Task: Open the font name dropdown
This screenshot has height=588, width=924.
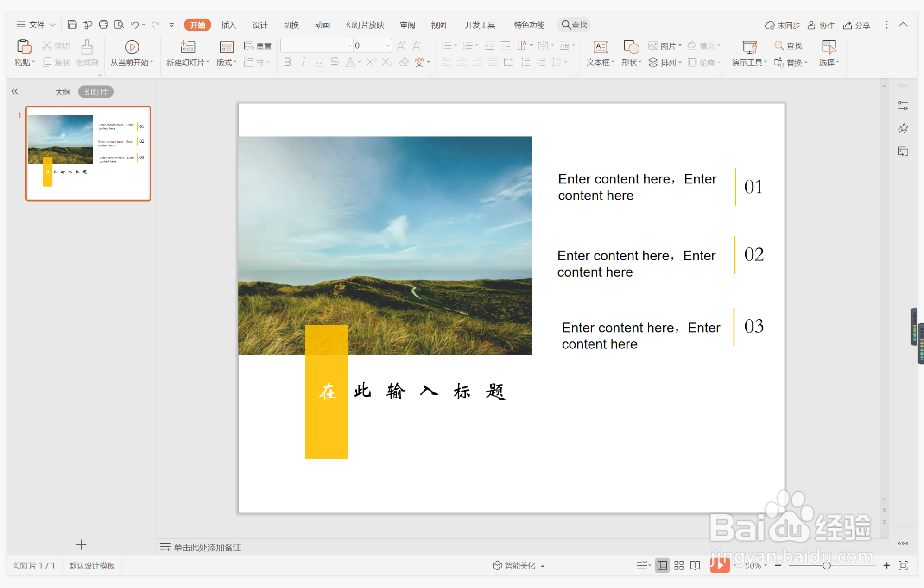Action: pos(350,45)
